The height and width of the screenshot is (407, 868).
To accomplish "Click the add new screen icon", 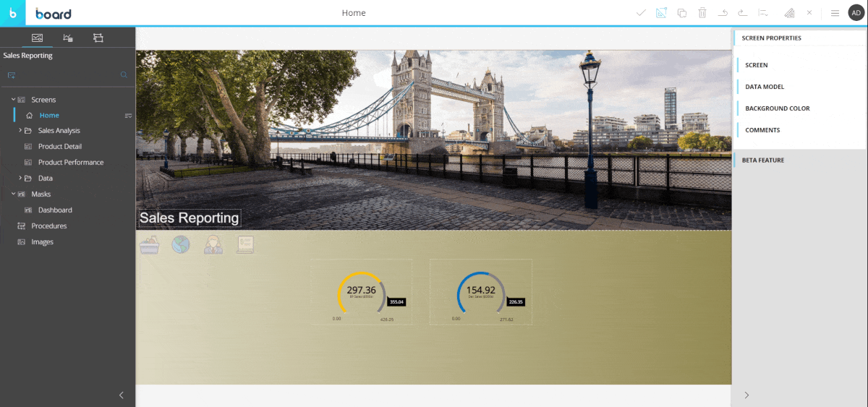I will (x=12, y=74).
